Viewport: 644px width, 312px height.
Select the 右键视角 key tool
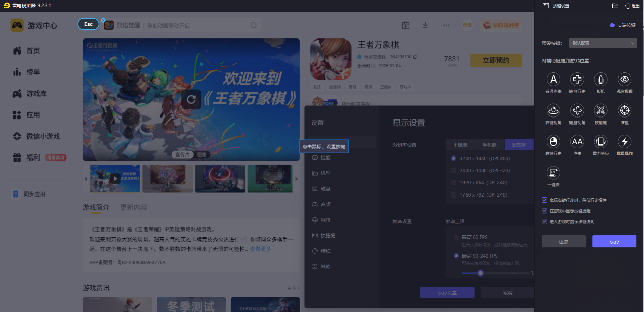click(x=553, y=110)
